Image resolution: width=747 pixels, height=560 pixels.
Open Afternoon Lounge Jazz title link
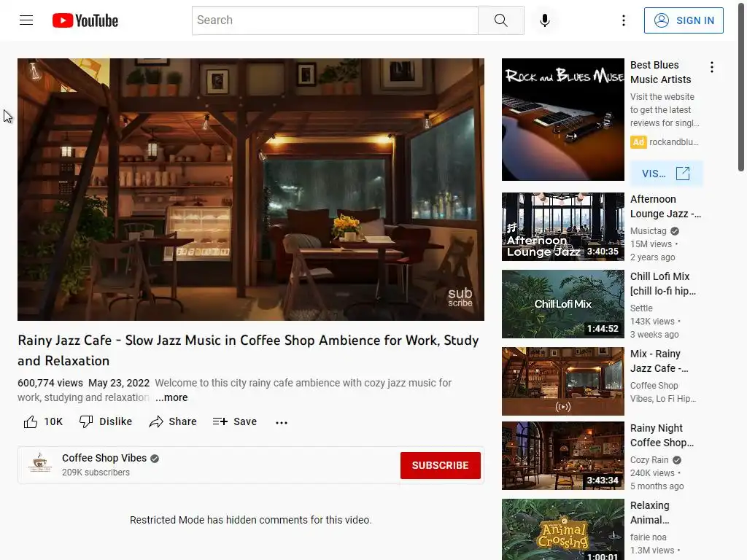pyautogui.click(x=665, y=206)
